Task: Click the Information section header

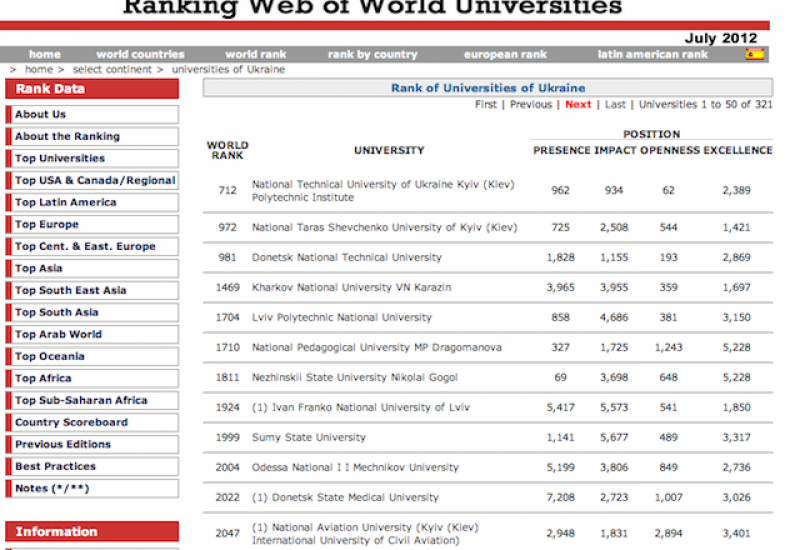Action: click(92, 531)
